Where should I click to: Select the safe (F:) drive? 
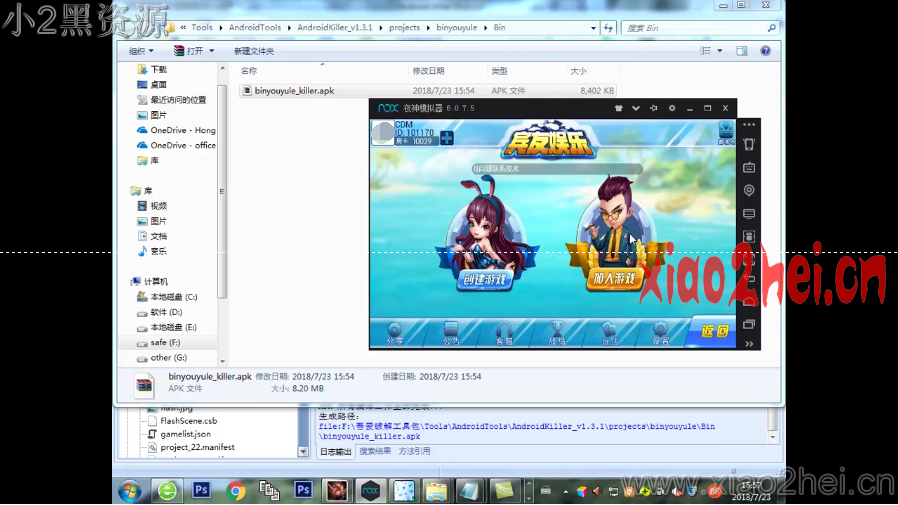pyautogui.click(x=166, y=342)
